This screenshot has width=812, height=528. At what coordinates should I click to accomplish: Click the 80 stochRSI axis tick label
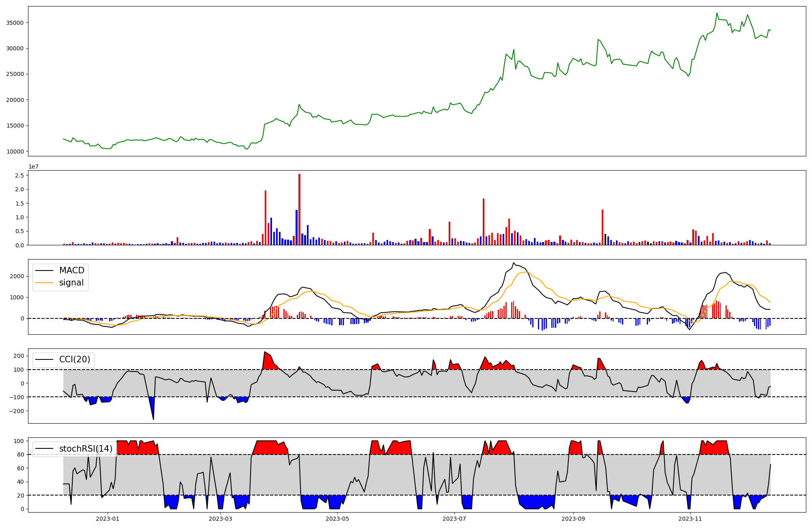20,454
